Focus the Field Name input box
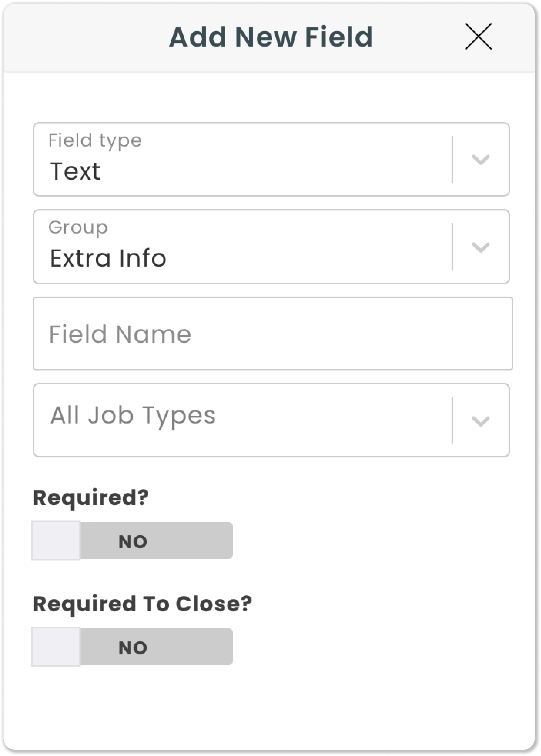The width and height of the screenshot is (541, 756). 273,333
